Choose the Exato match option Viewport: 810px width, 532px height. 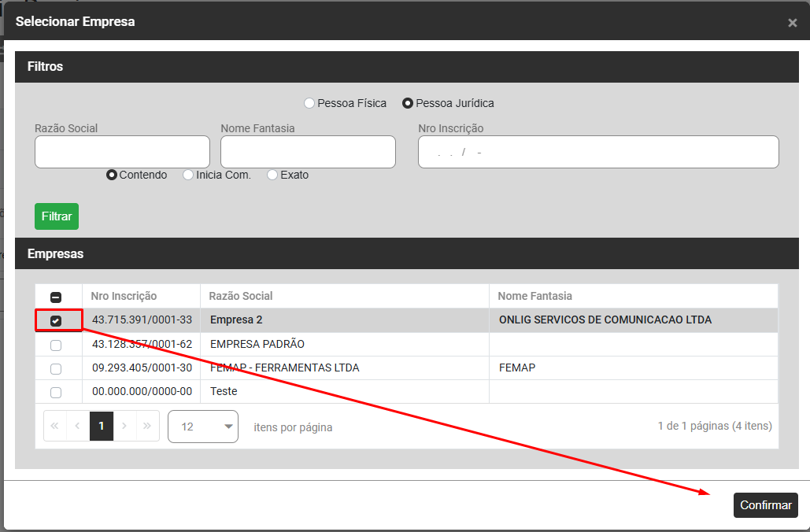272,175
